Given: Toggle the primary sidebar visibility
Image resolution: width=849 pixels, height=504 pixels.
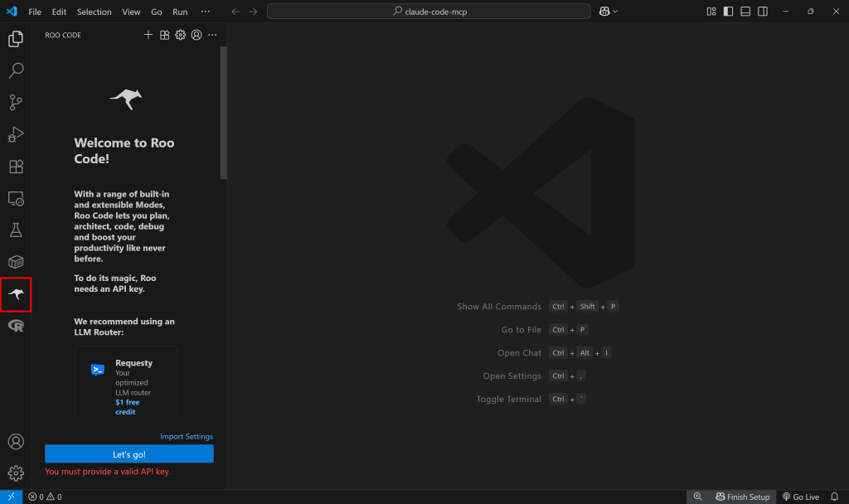Looking at the screenshot, I should (x=726, y=11).
